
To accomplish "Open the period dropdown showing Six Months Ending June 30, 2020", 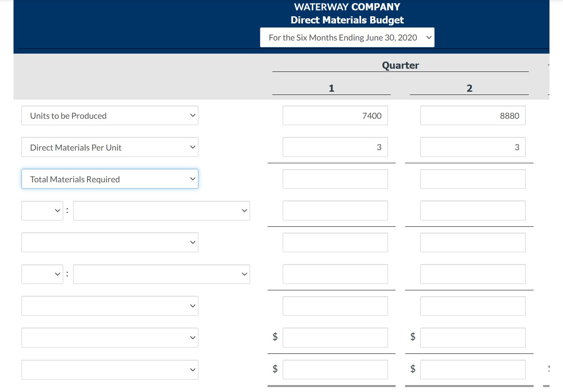I will [x=347, y=37].
